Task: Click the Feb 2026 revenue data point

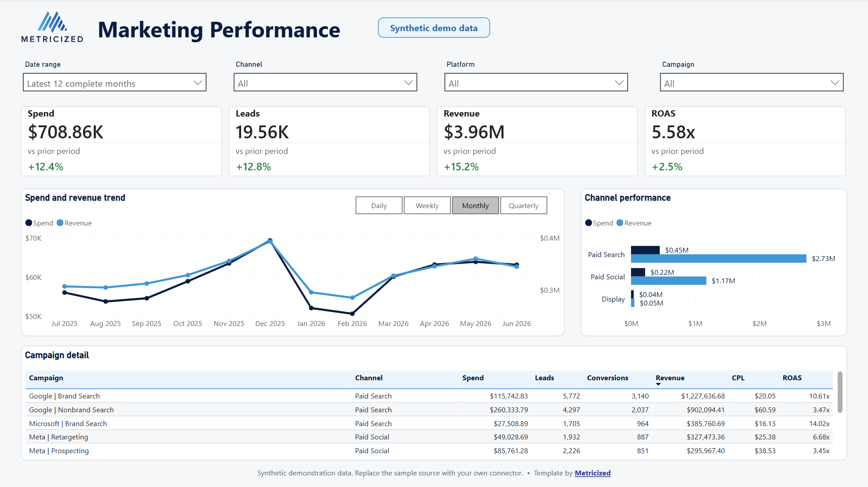Action: [352, 298]
